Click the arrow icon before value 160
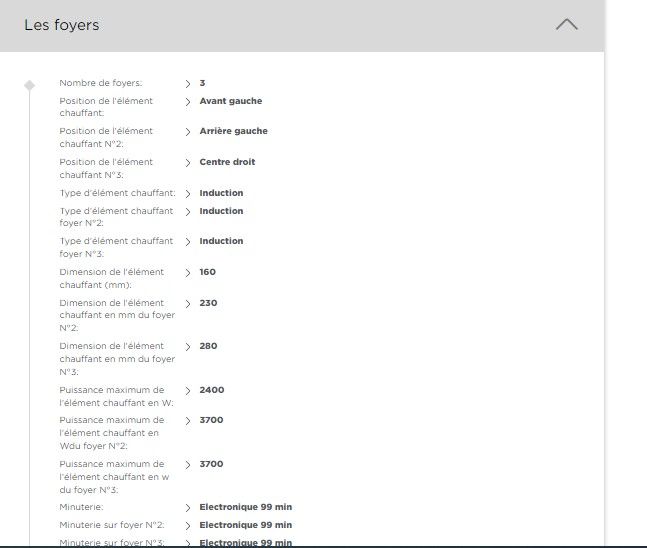Viewport: 647px width, 548px height. tap(188, 272)
